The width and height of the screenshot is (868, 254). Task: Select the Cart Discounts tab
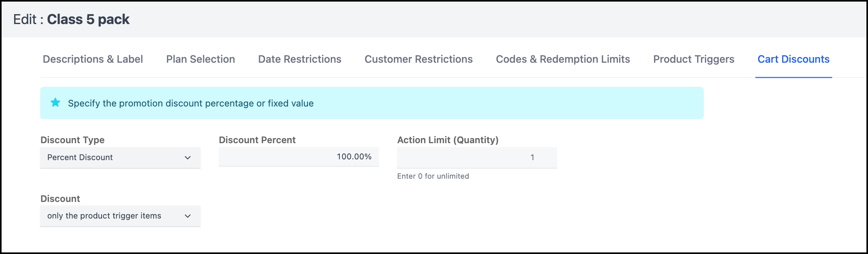(x=794, y=59)
